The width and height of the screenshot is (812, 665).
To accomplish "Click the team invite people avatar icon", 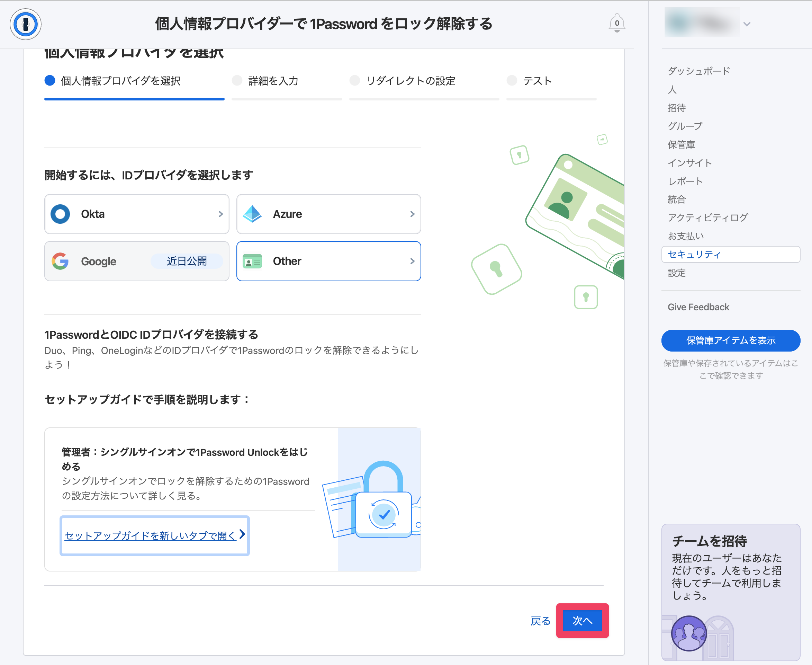I will [x=689, y=633].
